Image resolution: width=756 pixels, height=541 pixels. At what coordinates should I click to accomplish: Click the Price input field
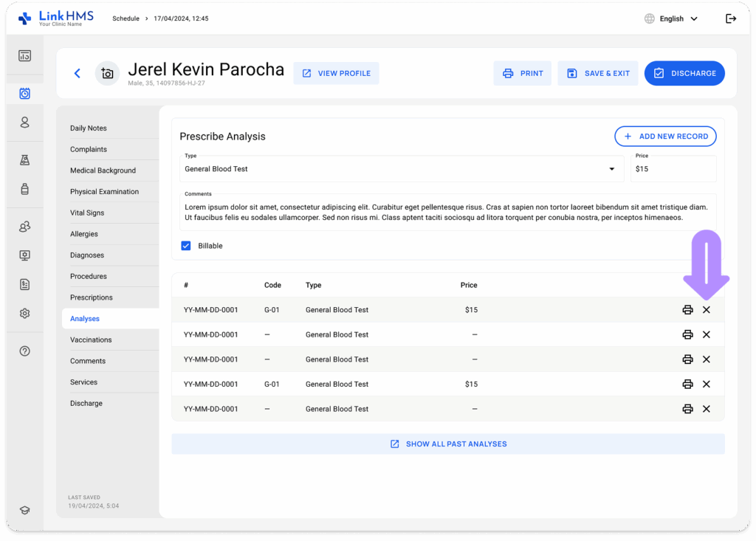tap(673, 169)
